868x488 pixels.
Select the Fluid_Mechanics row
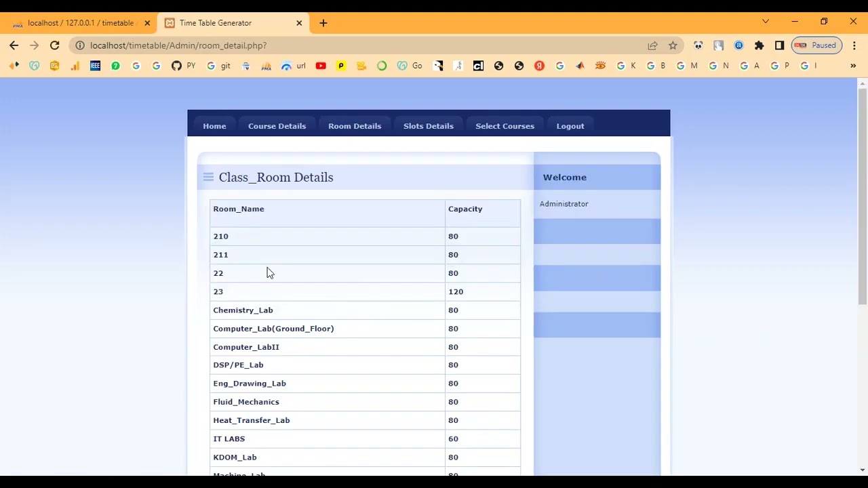click(365, 402)
